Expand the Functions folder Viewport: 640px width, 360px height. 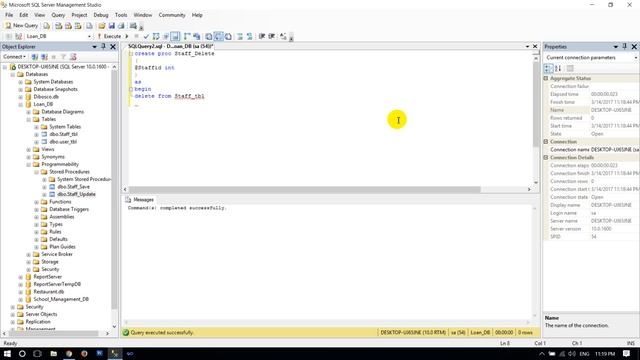(x=36, y=202)
